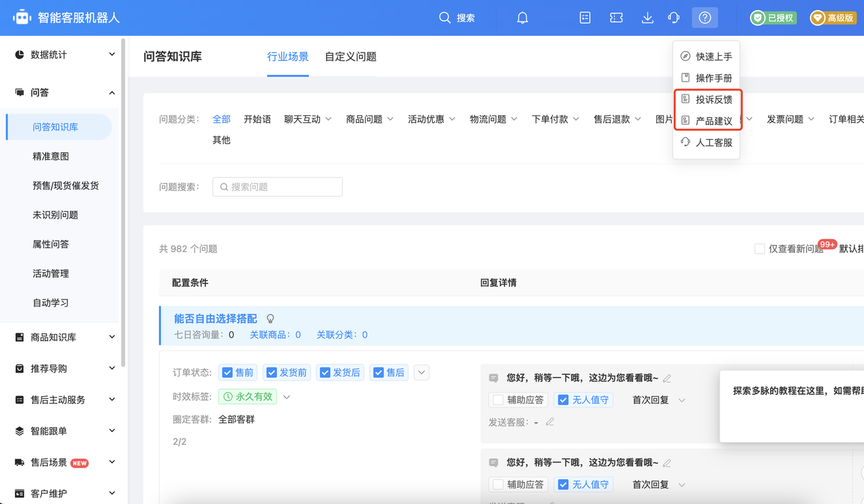Select the 行业场景 tab
This screenshot has height=504, width=864.
click(288, 57)
